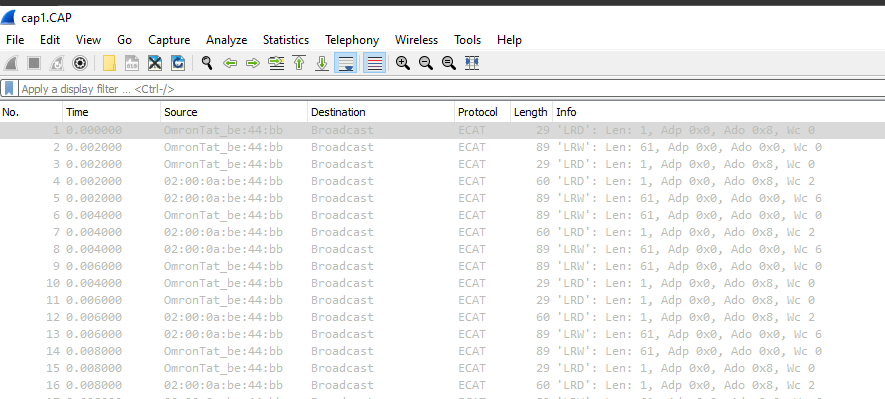Reload the capture file icon
The width and height of the screenshot is (885, 399).
click(x=178, y=63)
